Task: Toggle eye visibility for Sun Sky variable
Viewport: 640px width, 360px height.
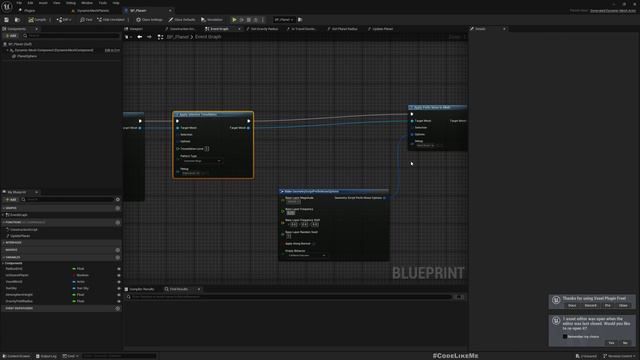Action: 119,288
